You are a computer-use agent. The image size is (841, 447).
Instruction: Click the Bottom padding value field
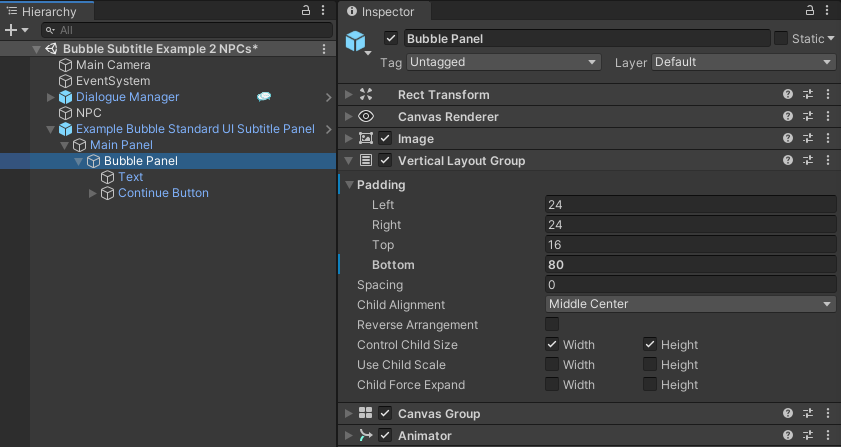pos(690,265)
